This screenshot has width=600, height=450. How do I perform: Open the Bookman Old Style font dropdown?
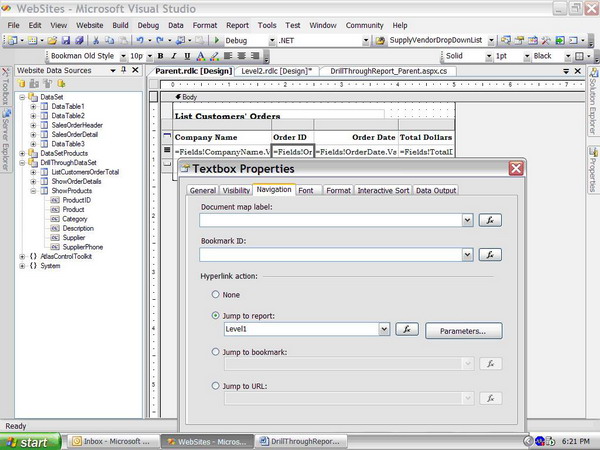coord(123,56)
